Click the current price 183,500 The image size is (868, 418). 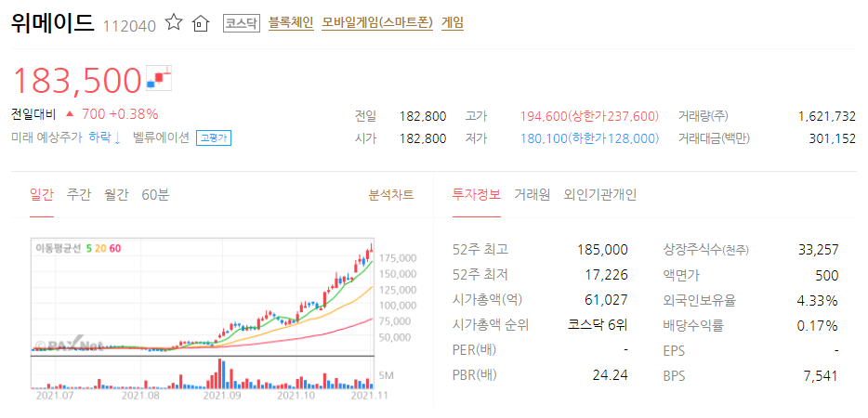click(77, 80)
